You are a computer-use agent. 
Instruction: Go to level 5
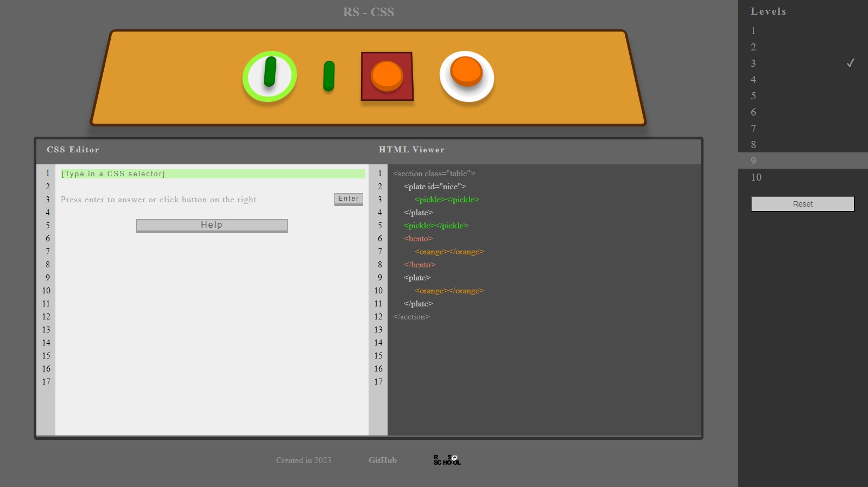[802, 96]
